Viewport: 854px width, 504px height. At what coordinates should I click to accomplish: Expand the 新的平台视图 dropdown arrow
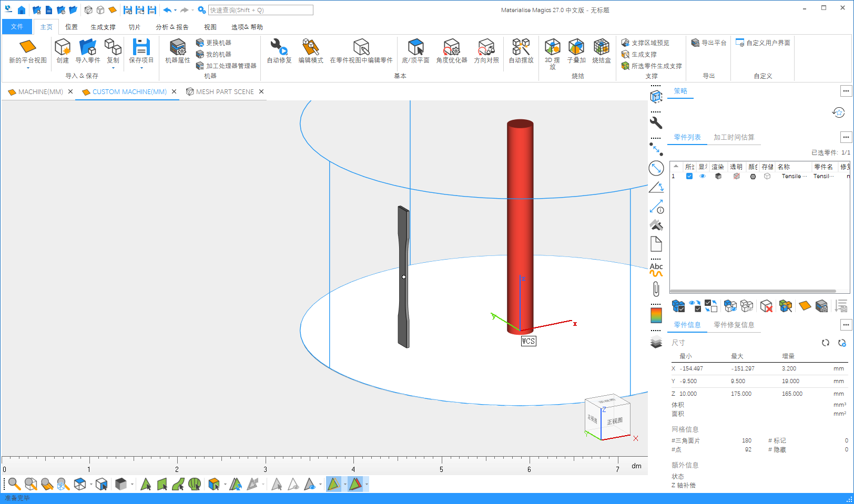click(28, 68)
